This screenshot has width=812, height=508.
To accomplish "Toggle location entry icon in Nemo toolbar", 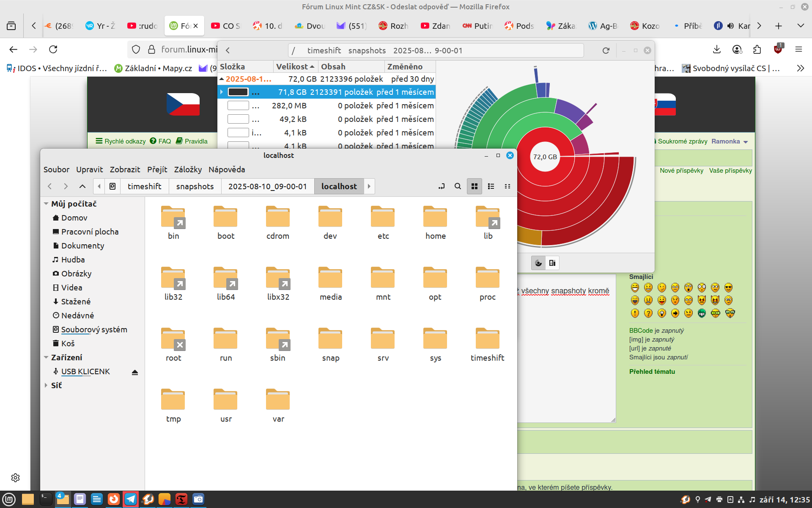I will 442,186.
